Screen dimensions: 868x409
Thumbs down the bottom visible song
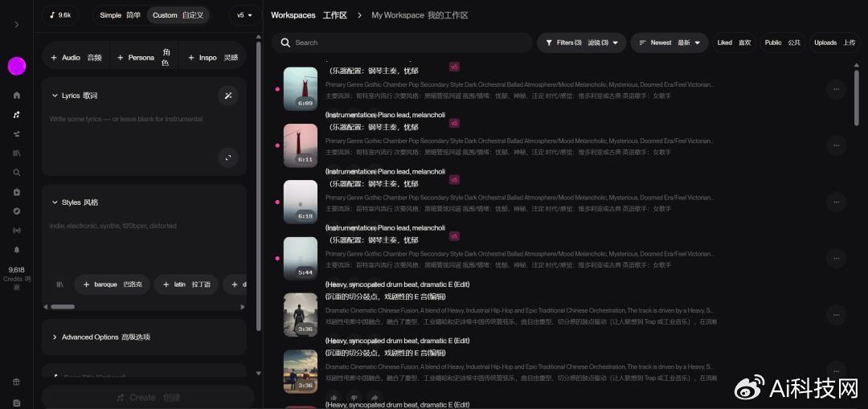354,397
